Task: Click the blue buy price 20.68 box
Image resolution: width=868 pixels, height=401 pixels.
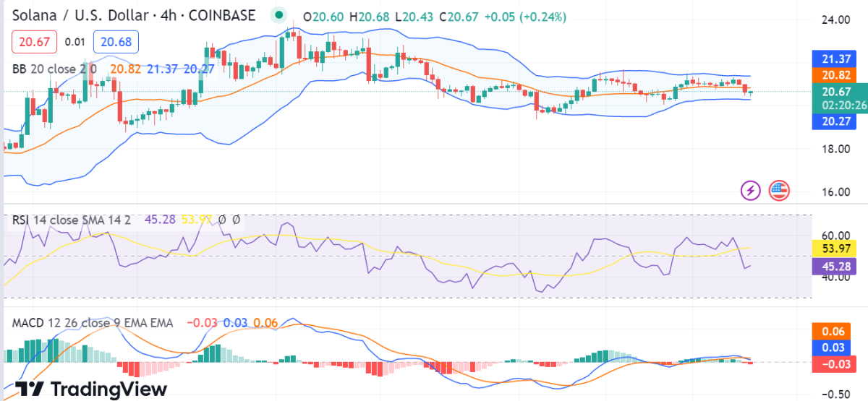Action: pyautogui.click(x=116, y=42)
